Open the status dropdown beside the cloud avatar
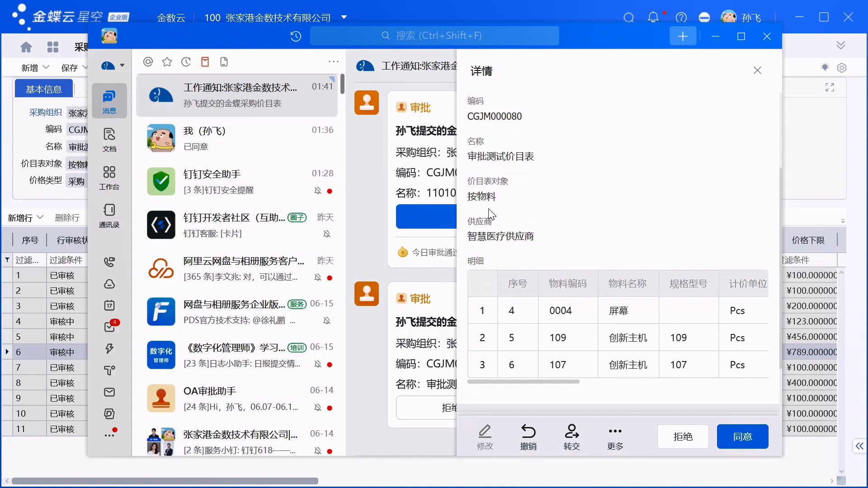Screen dimensions: 868x488 [122, 66]
